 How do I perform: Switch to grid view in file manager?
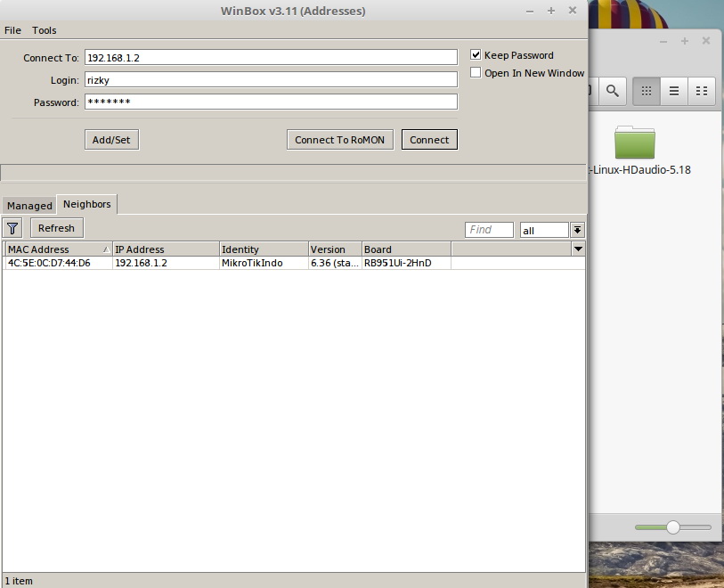646,91
